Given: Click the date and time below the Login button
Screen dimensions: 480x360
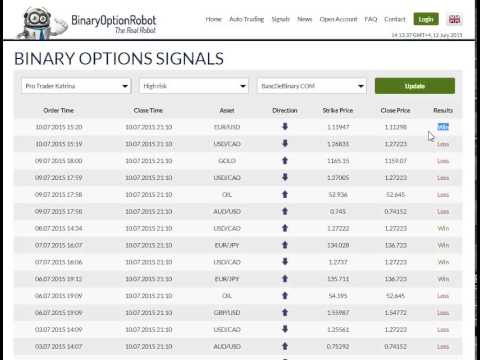Looking at the screenshot, I should click(x=427, y=35).
